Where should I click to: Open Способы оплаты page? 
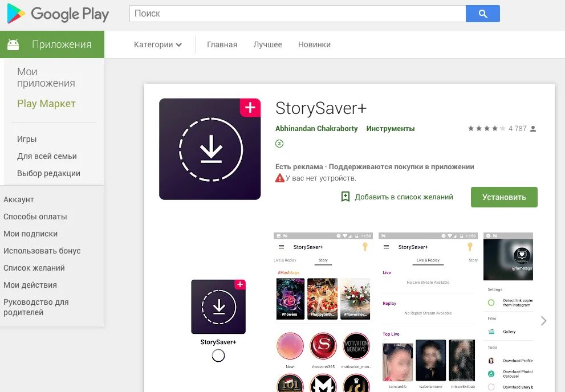click(x=35, y=217)
